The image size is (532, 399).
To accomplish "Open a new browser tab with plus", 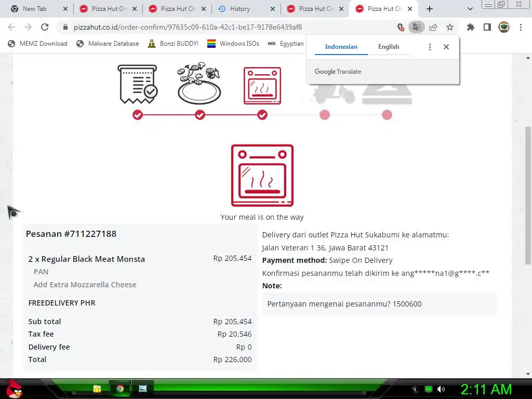I will (430, 9).
